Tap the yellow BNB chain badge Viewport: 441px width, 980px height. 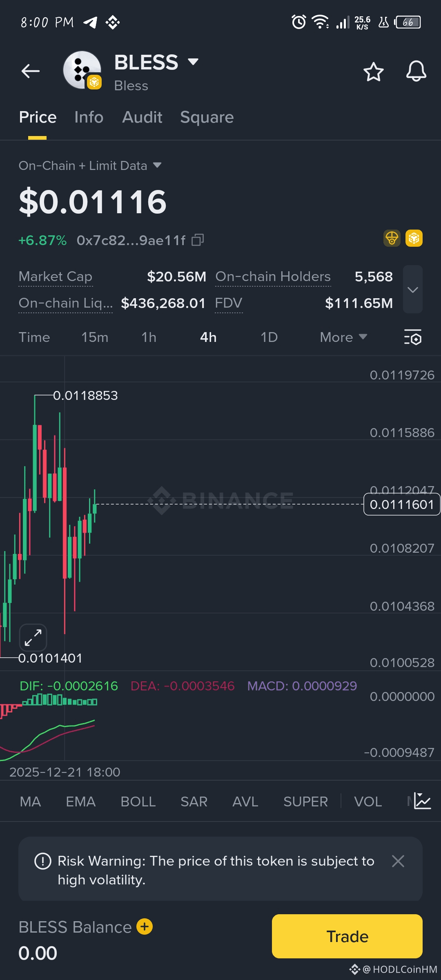[x=414, y=238]
